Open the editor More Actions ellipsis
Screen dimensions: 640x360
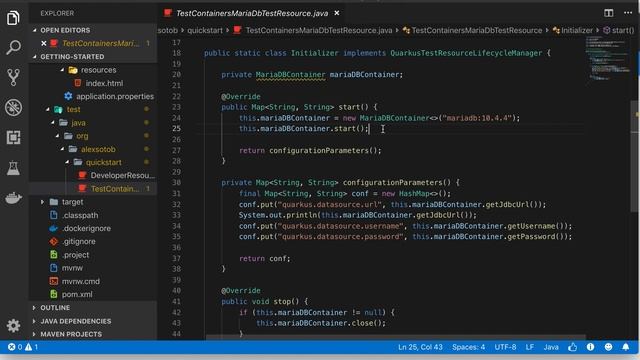628,13
